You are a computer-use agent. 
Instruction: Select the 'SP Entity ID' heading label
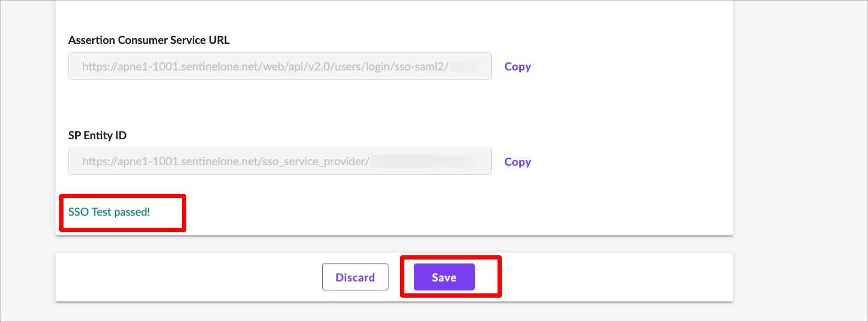[x=97, y=136]
